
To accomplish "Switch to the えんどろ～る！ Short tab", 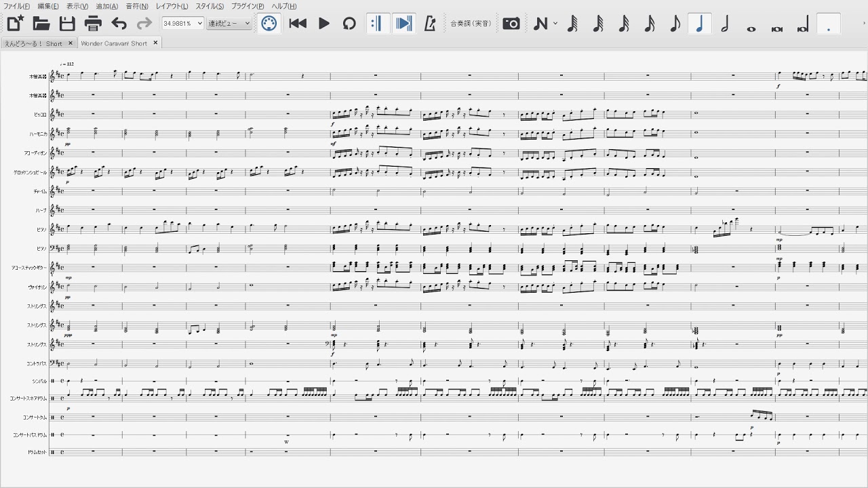I will [x=33, y=43].
